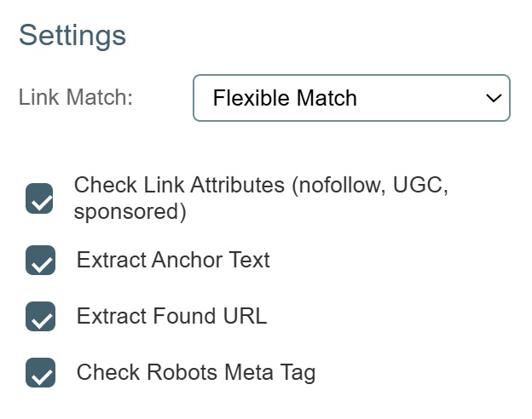Click the 'Check Robots Meta Tag' label
The image size is (532, 419).
tap(196, 372)
